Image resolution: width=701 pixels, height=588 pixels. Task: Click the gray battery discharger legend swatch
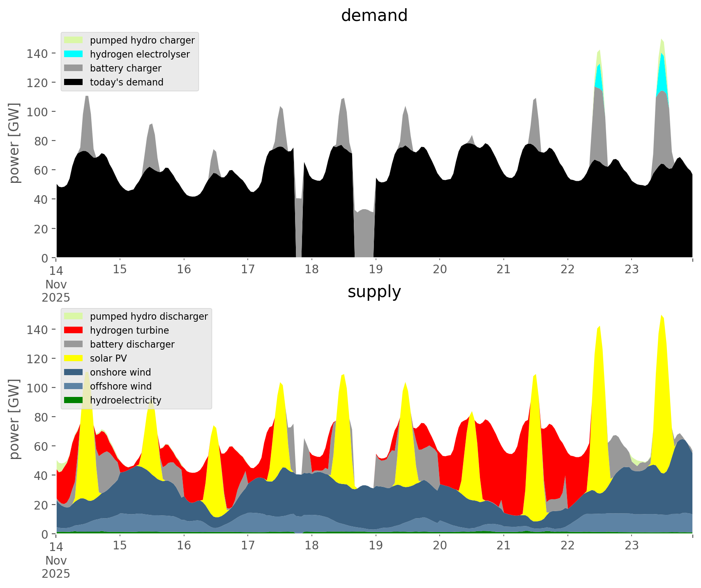pos(74,344)
